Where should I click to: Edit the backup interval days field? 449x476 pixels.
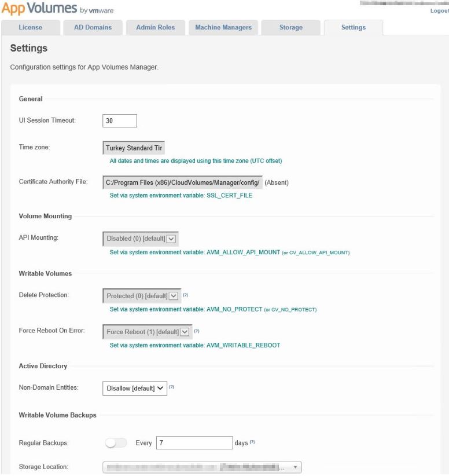coord(194,442)
